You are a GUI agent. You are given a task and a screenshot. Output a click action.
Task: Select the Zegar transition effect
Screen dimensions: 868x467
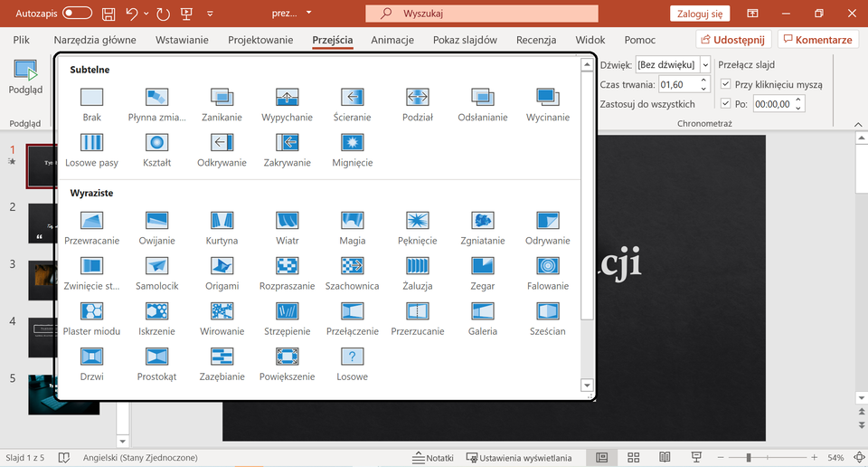pyautogui.click(x=483, y=266)
